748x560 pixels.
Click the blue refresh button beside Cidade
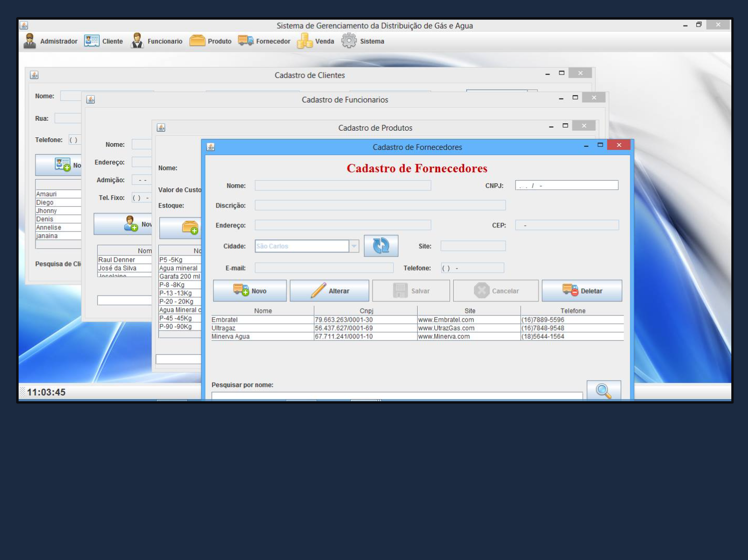click(x=381, y=246)
